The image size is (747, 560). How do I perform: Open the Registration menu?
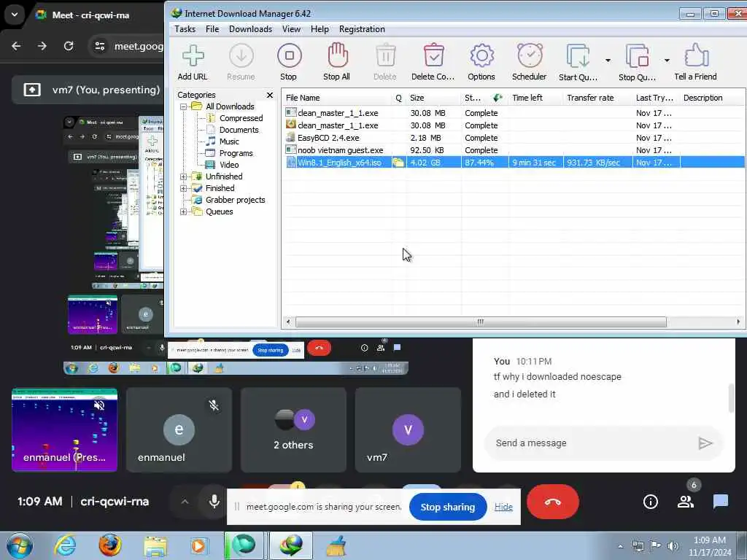coord(362,29)
